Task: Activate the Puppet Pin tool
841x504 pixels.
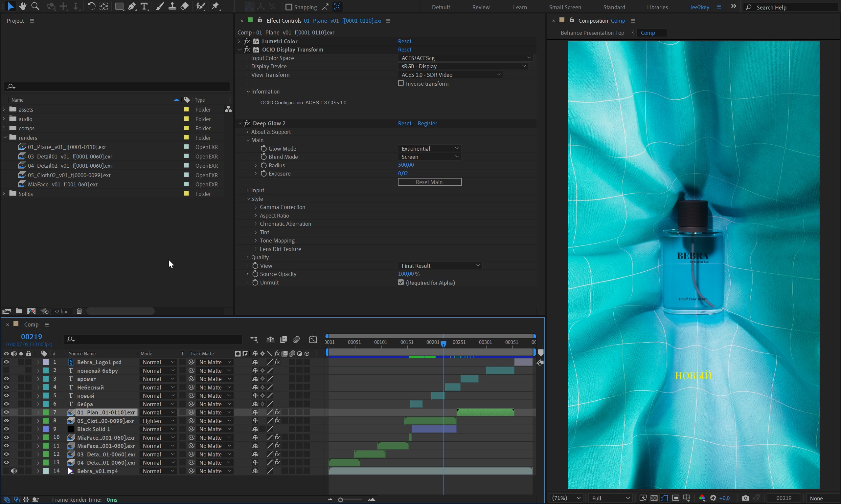Action: [216, 6]
